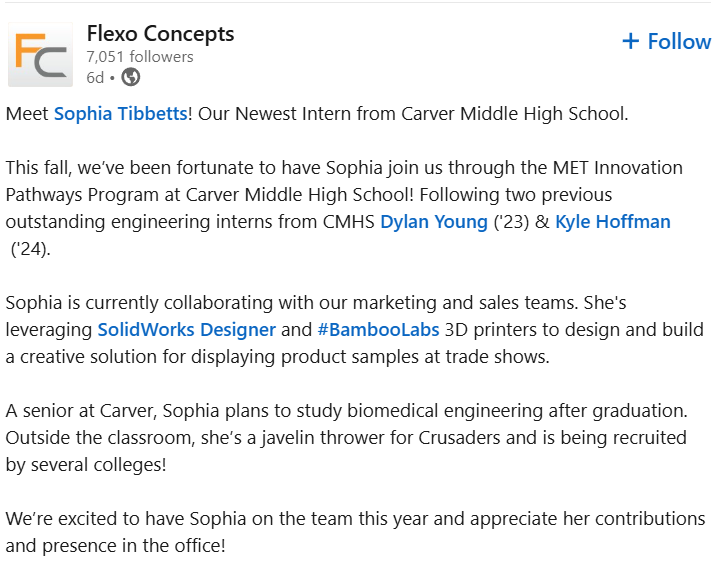Viewport: 716px width, 569px height.
Task: Click the 7,051 followers count
Action: point(140,57)
